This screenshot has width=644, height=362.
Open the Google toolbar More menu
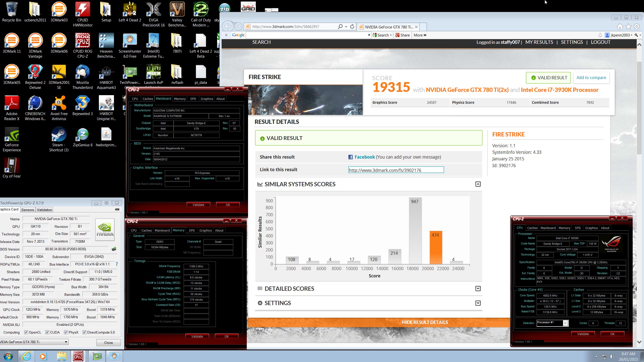[x=420, y=35]
